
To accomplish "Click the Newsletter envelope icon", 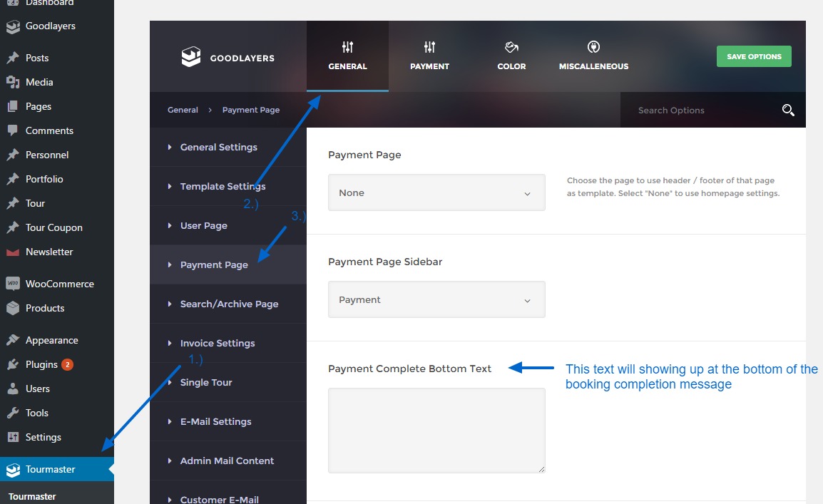I will coord(13,252).
